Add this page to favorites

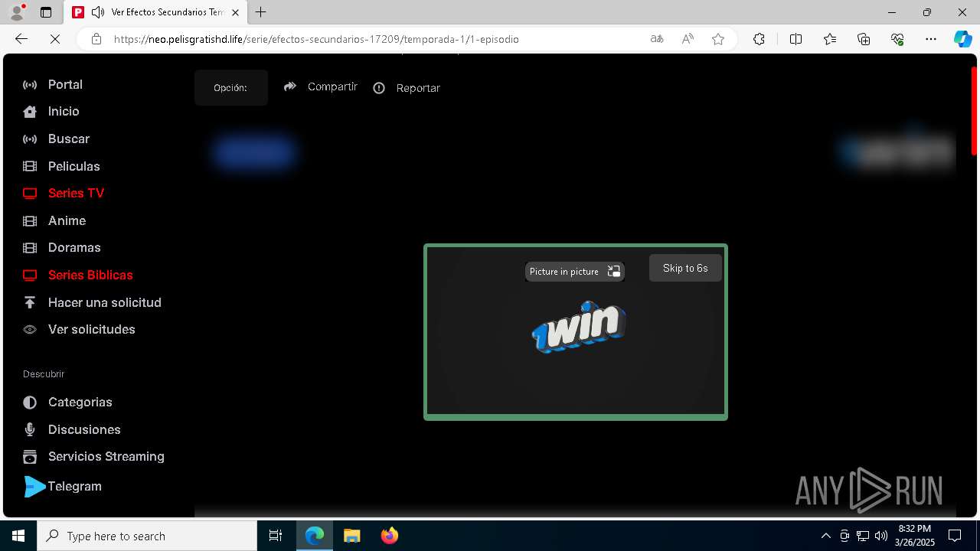click(x=718, y=39)
